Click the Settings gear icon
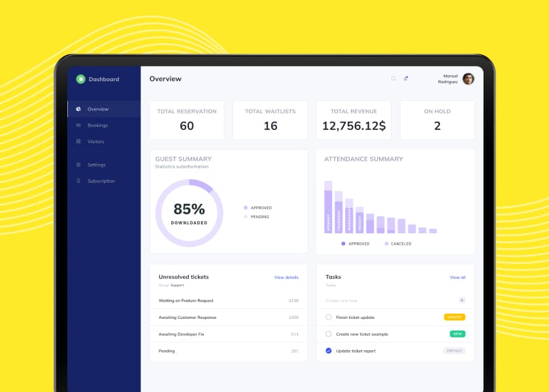The height and width of the screenshot is (392, 549). tap(78, 165)
